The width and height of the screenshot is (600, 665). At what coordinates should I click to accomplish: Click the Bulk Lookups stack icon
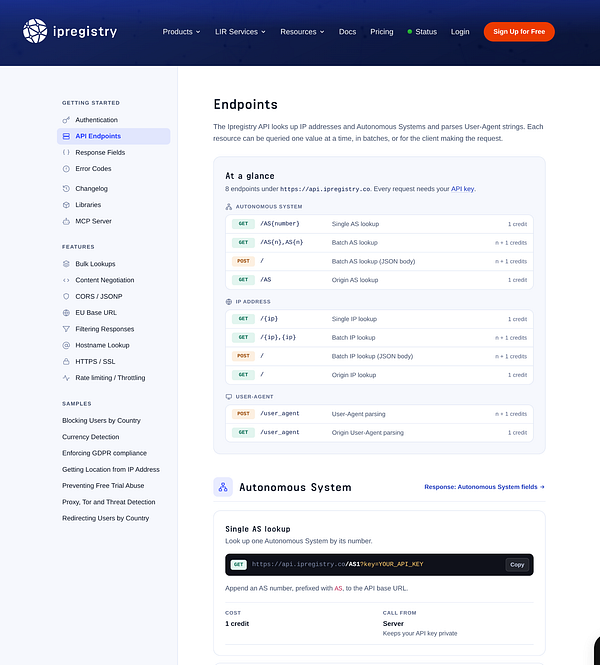tap(66, 264)
